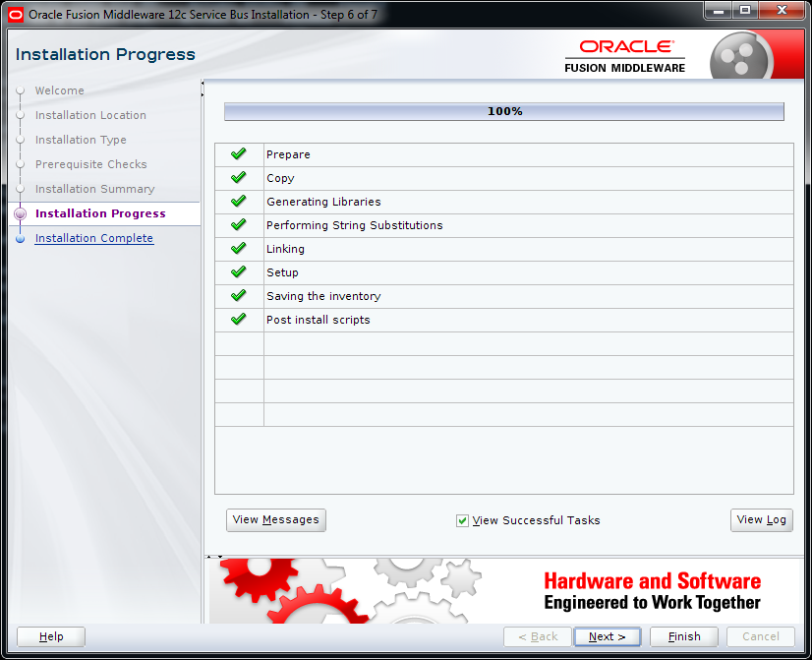Open the Installation Complete link
This screenshot has width=812, height=660.
(94, 238)
